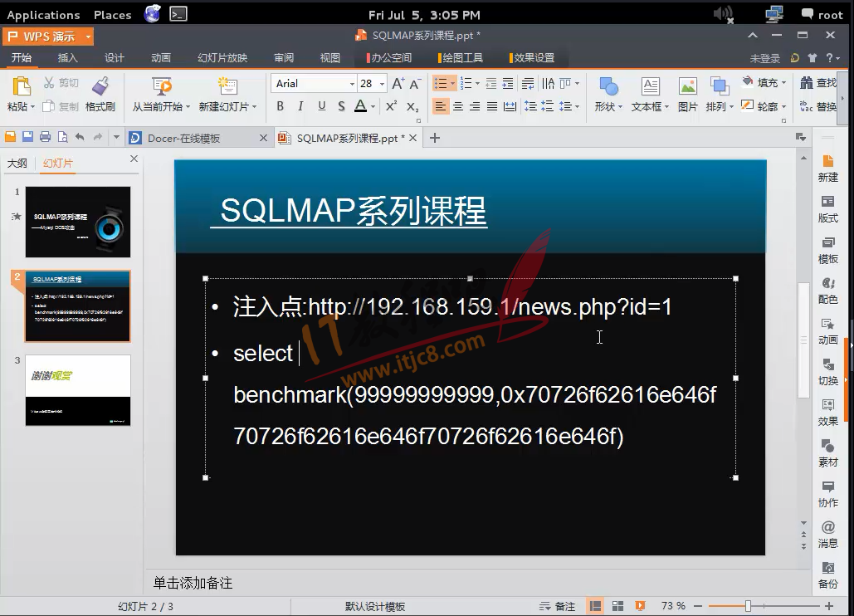Expand the font color dropdown arrow
This screenshot has width=854, height=616.
[373, 107]
